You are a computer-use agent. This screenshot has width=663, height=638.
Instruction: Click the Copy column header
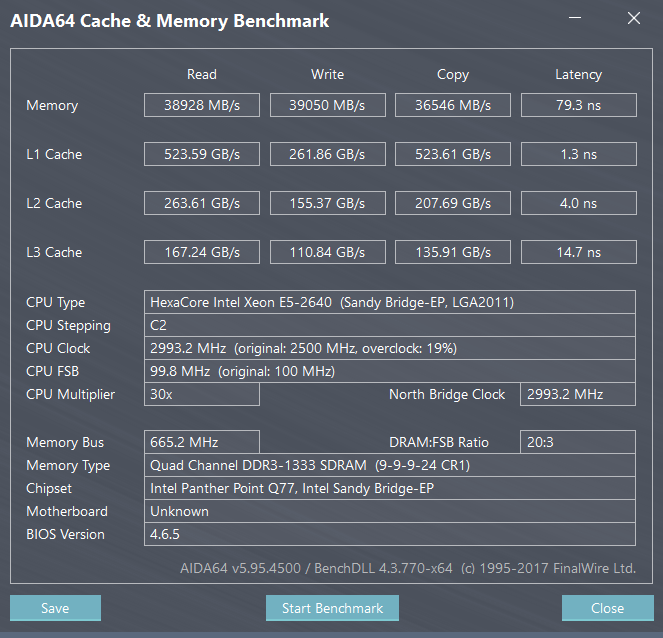453,75
